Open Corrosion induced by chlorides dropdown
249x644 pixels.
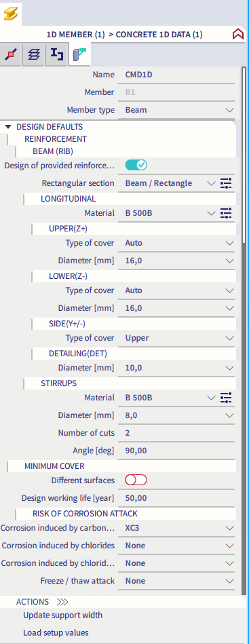click(176, 546)
